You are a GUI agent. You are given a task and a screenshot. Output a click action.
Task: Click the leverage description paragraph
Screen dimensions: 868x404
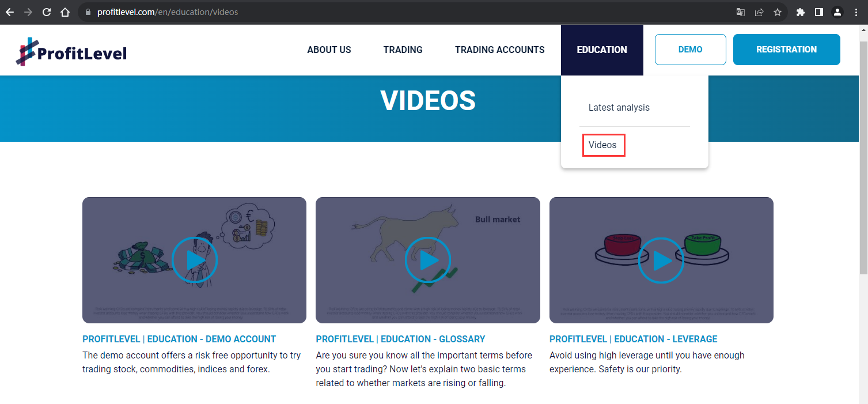point(647,362)
